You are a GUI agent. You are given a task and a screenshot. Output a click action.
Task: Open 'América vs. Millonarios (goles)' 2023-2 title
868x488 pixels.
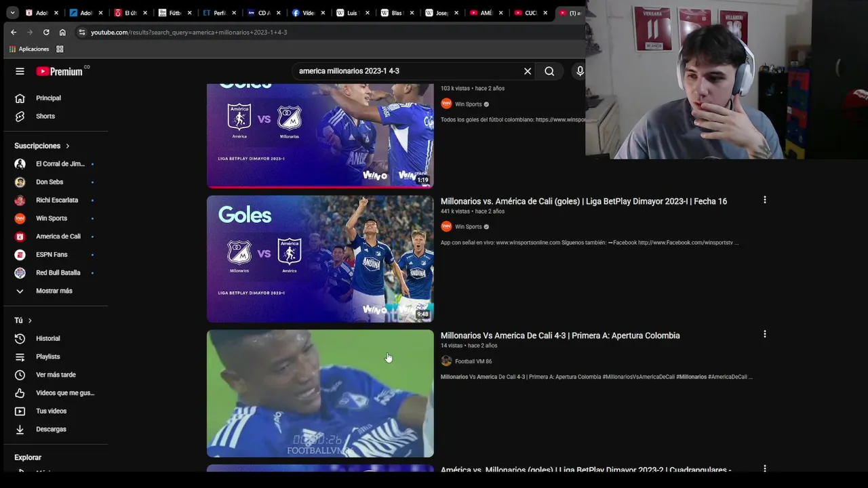click(x=586, y=470)
